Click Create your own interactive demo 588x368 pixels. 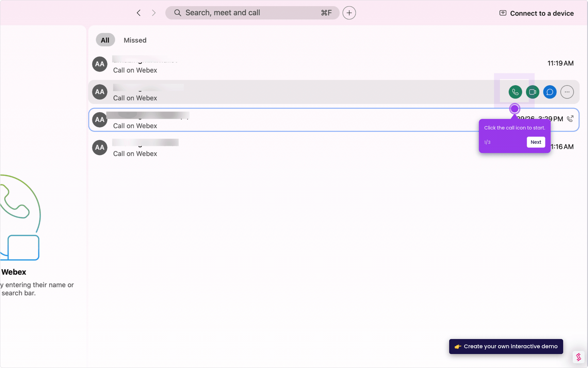[x=506, y=347]
